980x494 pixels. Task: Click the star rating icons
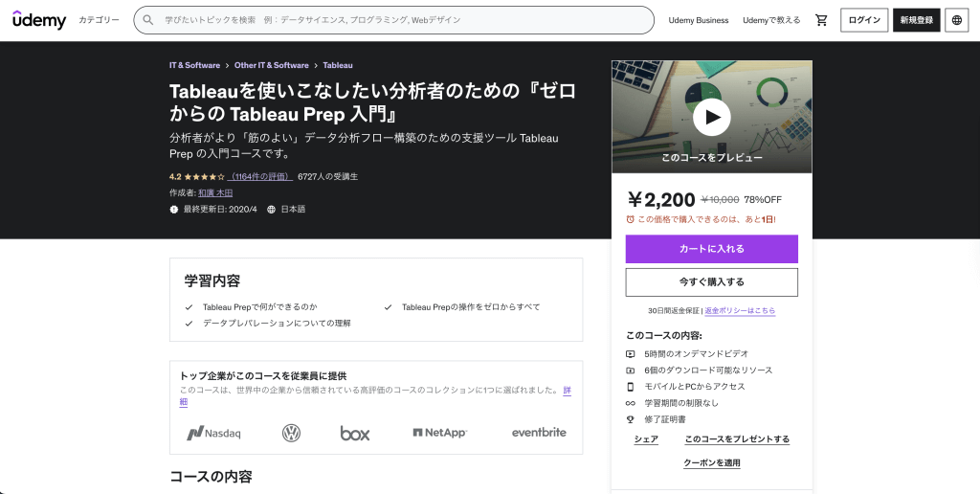click(205, 177)
